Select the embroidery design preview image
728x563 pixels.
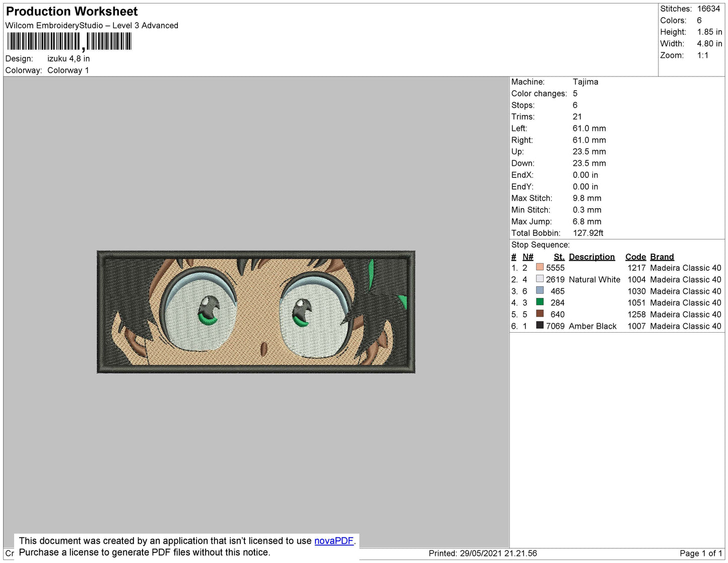point(256,312)
